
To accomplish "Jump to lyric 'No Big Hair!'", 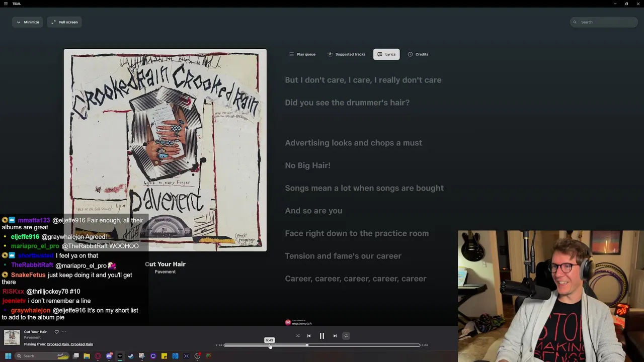I will (x=308, y=165).
